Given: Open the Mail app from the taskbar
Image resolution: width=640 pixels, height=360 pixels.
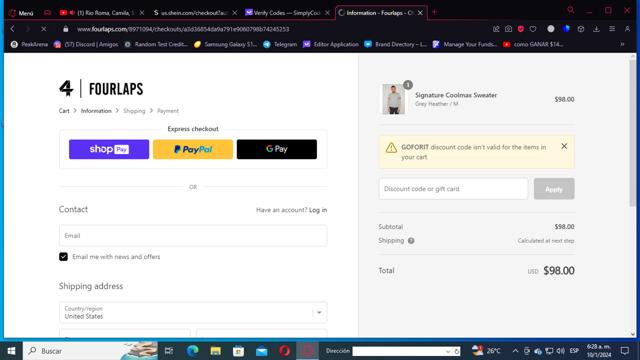Looking at the screenshot, I should tap(262, 351).
